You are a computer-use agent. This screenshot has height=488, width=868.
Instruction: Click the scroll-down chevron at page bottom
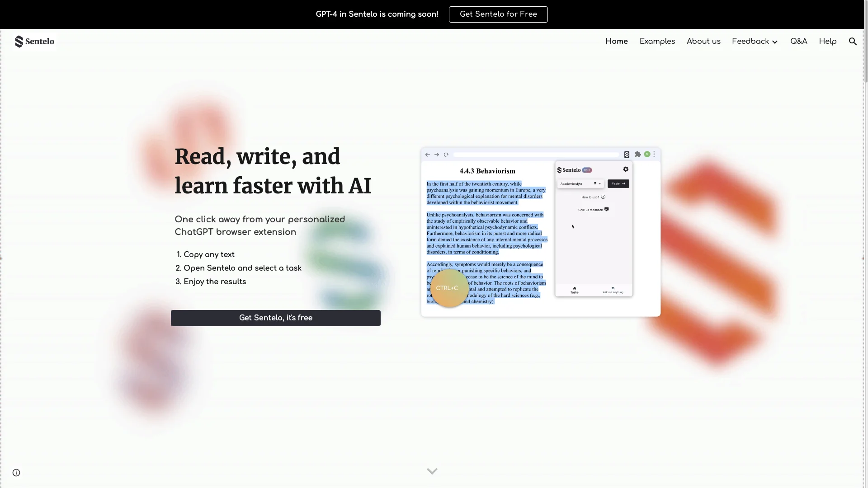tap(432, 471)
